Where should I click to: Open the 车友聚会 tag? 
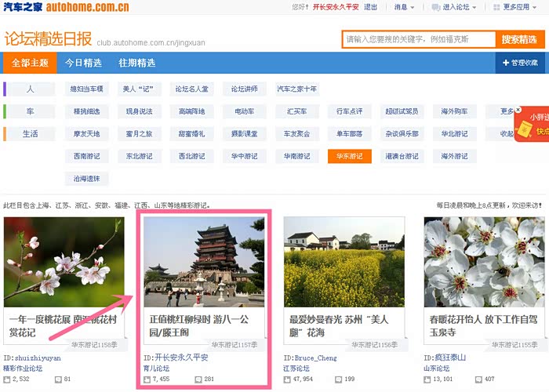tap(297, 134)
